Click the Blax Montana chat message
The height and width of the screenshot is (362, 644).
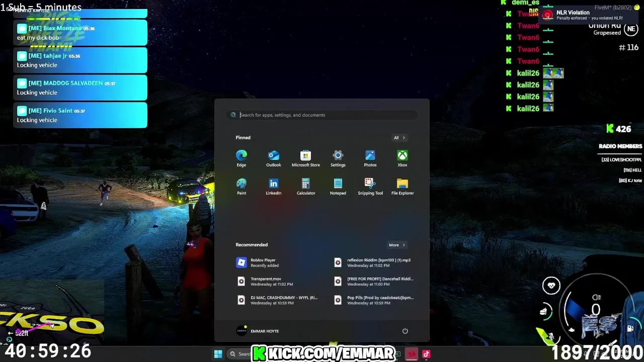(80, 33)
